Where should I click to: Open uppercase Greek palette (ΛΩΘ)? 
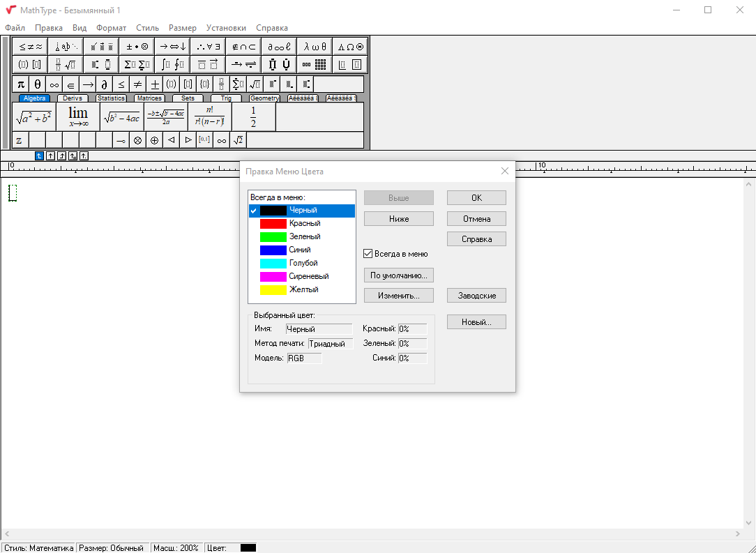point(351,47)
